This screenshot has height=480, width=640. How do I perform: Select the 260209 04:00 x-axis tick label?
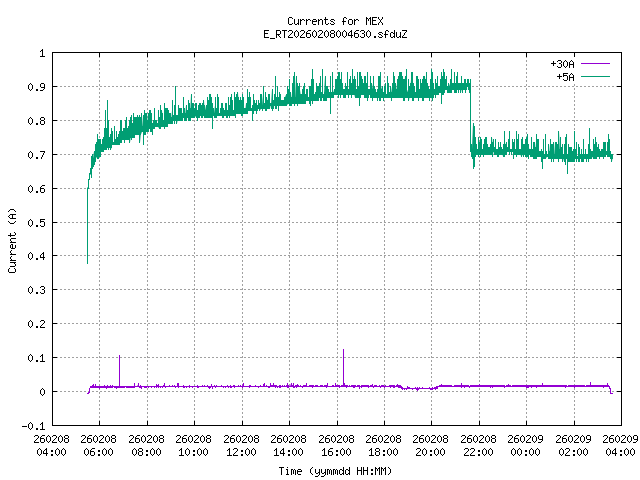point(621,444)
